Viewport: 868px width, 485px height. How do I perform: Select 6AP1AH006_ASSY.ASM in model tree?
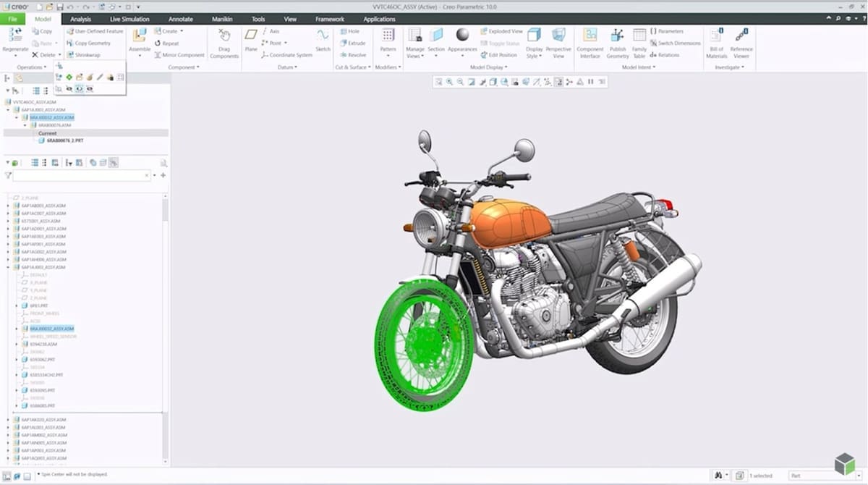43,259
